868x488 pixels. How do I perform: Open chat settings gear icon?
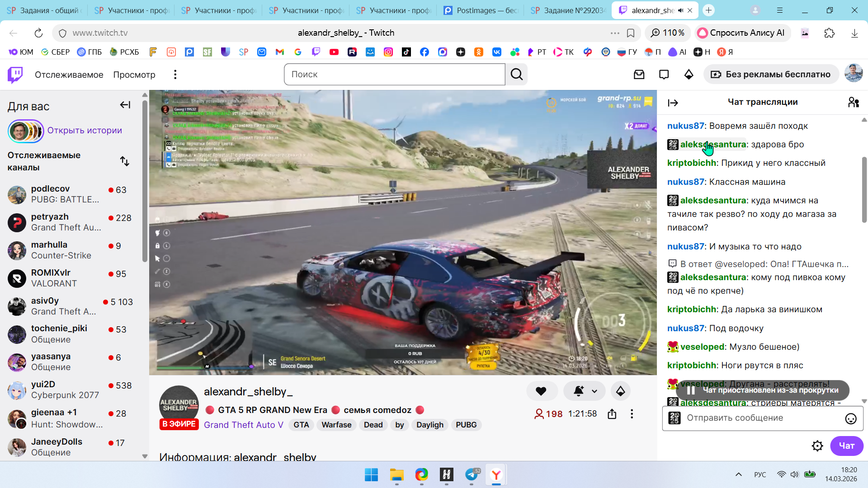(817, 446)
